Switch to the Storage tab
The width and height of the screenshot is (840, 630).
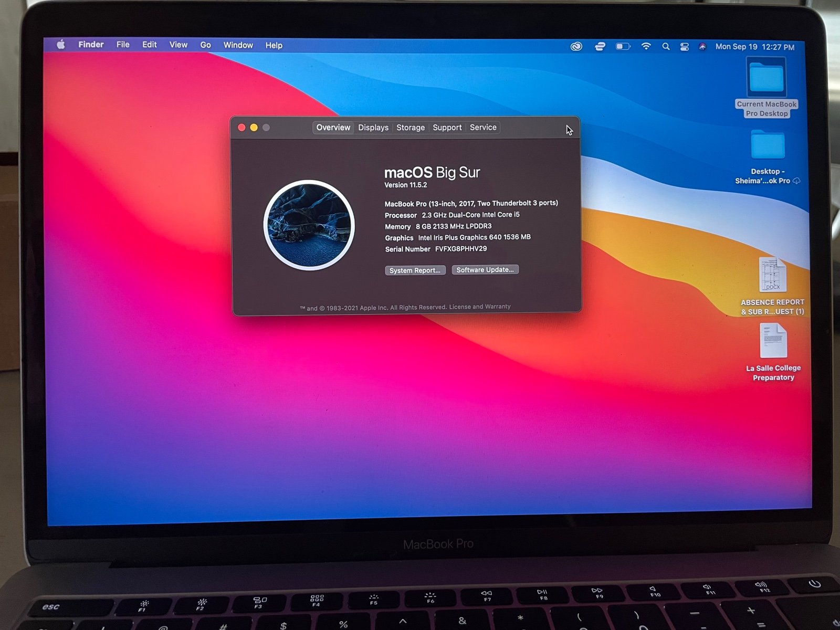pos(411,128)
